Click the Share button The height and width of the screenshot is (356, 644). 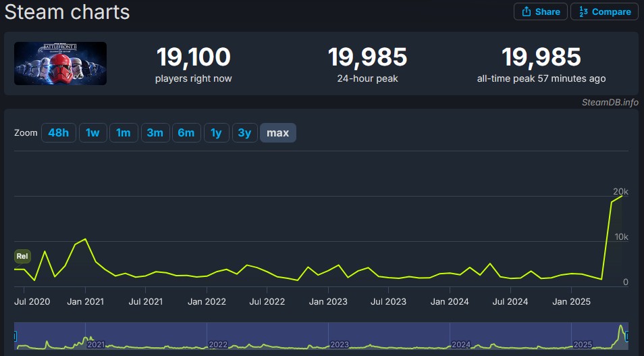coord(541,11)
